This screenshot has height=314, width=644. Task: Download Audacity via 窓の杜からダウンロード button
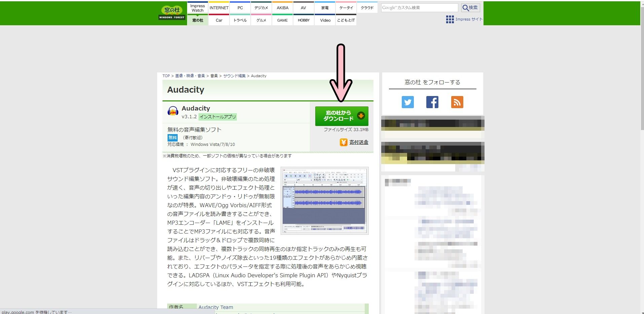coord(342,116)
